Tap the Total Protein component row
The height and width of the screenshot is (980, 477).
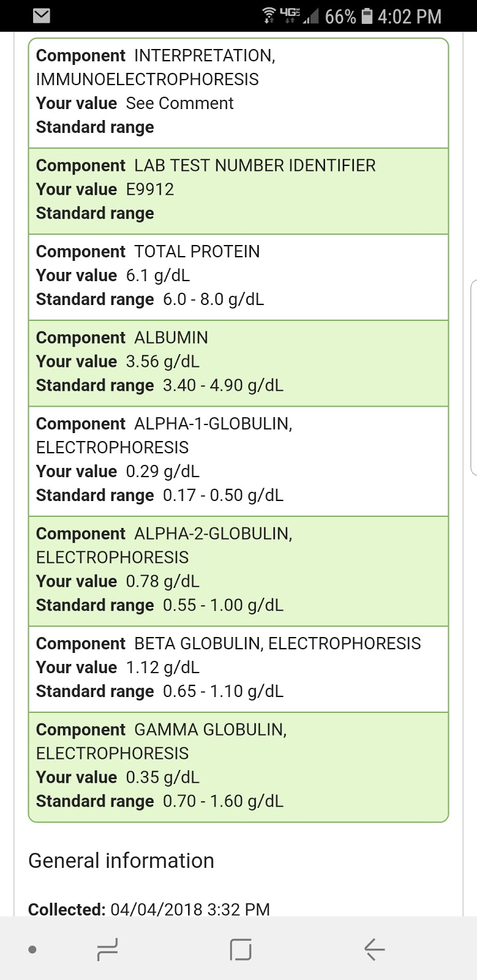pyautogui.click(x=238, y=277)
